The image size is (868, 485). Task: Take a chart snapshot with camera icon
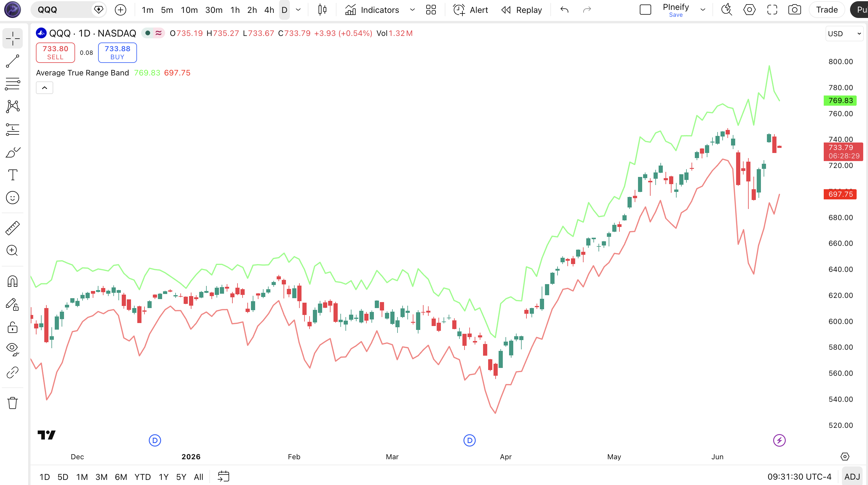(x=794, y=10)
